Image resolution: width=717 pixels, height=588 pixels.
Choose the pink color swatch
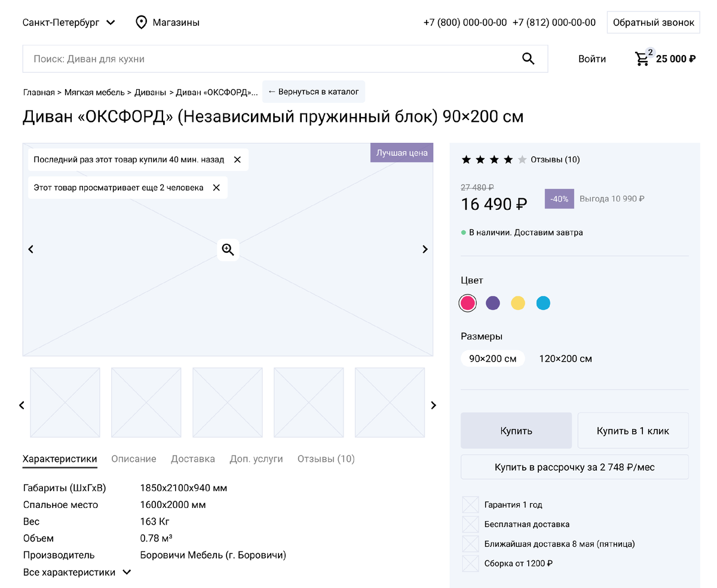(468, 303)
